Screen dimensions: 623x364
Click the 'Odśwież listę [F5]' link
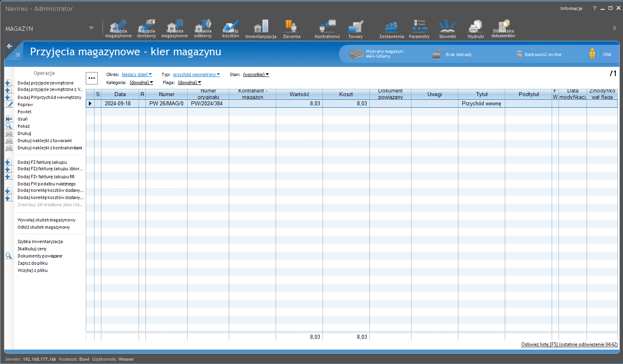[539, 344]
